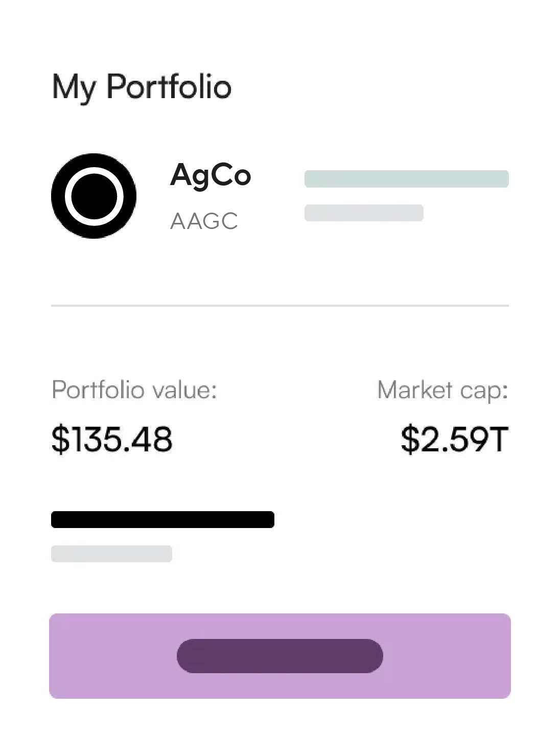
Task: Click the AAGC ticker symbol
Action: pyautogui.click(x=204, y=221)
